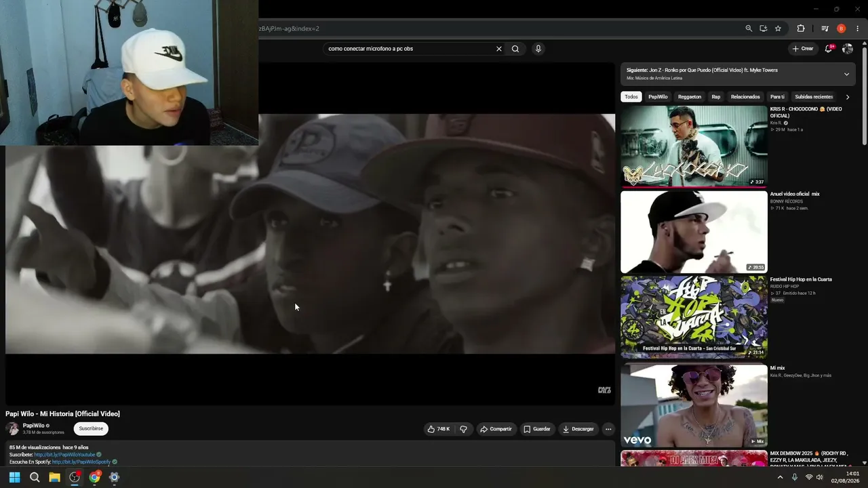Show hidden system tray icons chevron
The image size is (868, 488).
[x=780, y=477]
